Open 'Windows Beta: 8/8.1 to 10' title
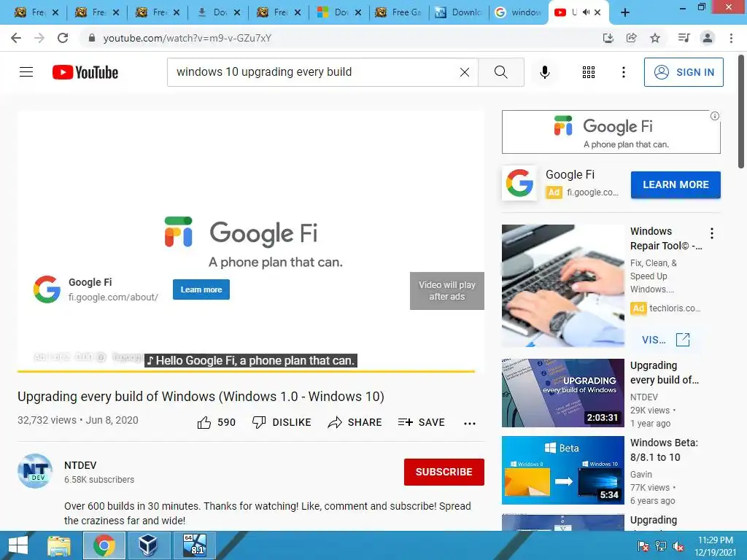747x560 pixels. pyautogui.click(x=664, y=450)
